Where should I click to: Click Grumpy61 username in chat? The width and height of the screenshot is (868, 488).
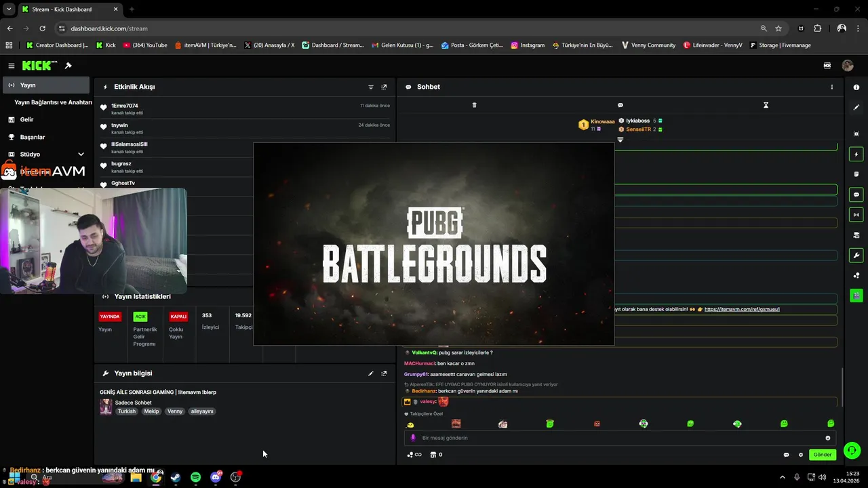[x=416, y=374]
